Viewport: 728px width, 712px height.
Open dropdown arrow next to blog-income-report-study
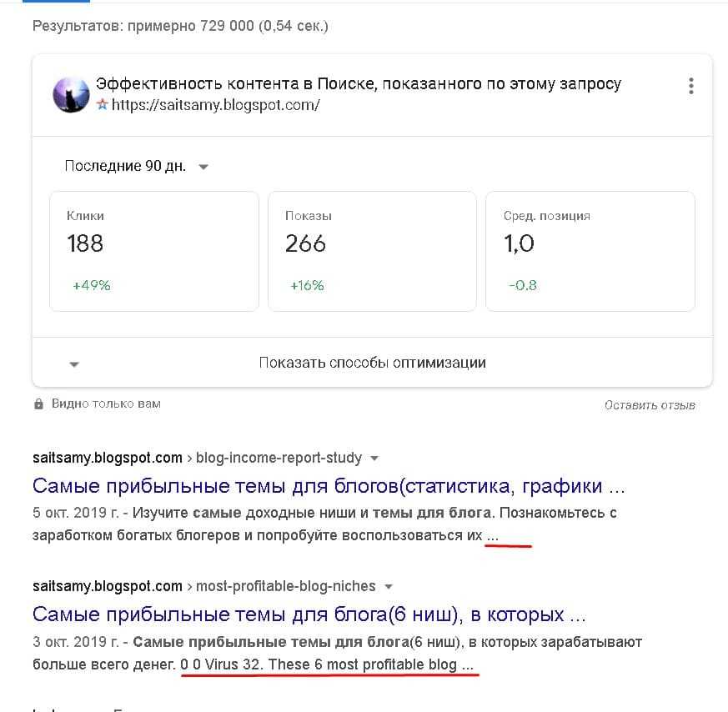[x=374, y=458]
